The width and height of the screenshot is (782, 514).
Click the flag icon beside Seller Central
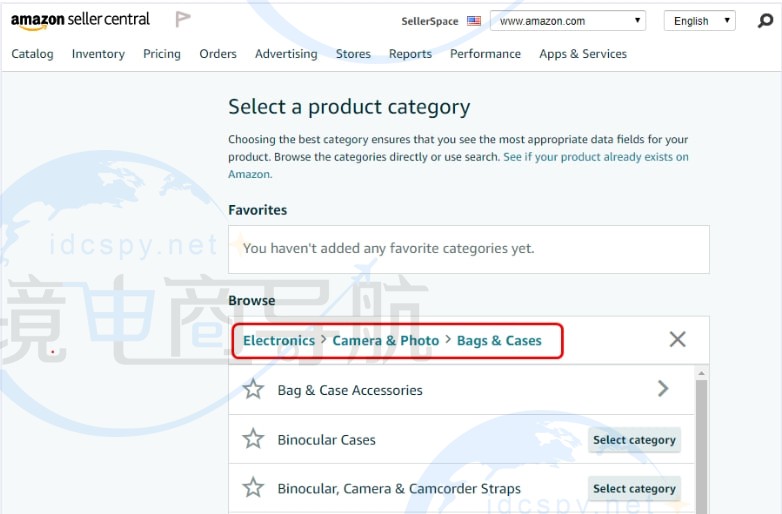183,19
